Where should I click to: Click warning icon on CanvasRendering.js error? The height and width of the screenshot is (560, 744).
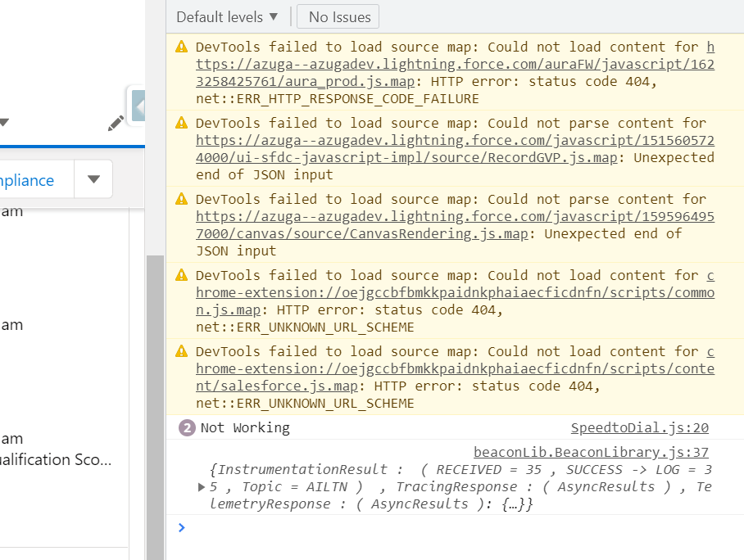point(181,199)
